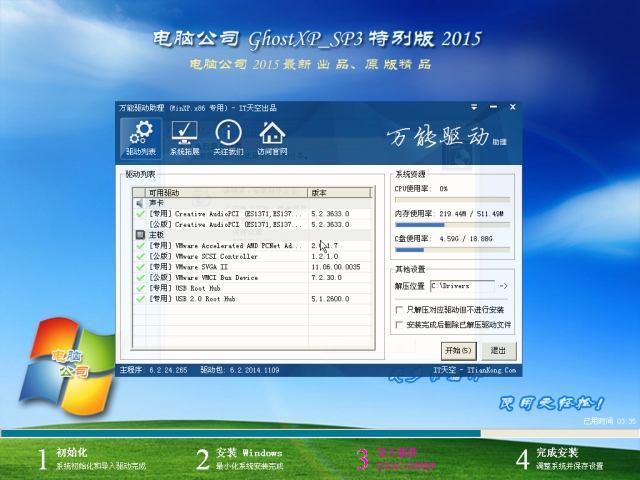Click the 内存使用率 219.44M / 511.49M text
This screenshot has width=640, height=480.
(449, 213)
